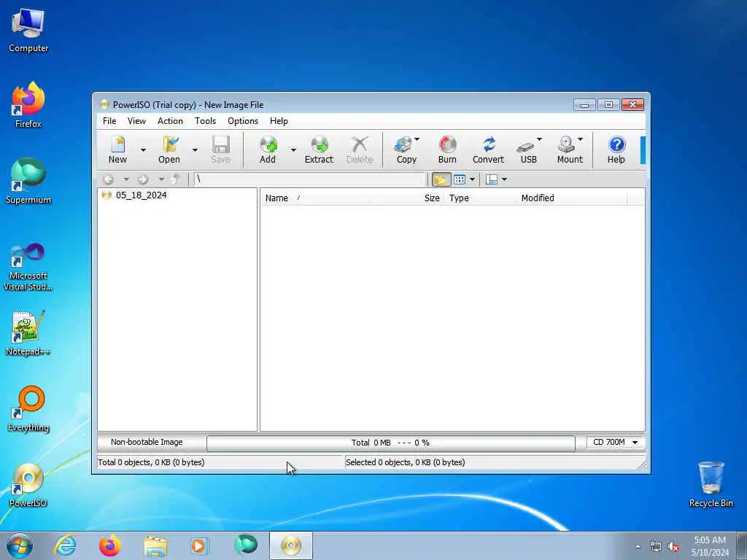The width and height of the screenshot is (747, 560).
Task: Expand the Forward history dropdown arrow
Action: (161, 179)
